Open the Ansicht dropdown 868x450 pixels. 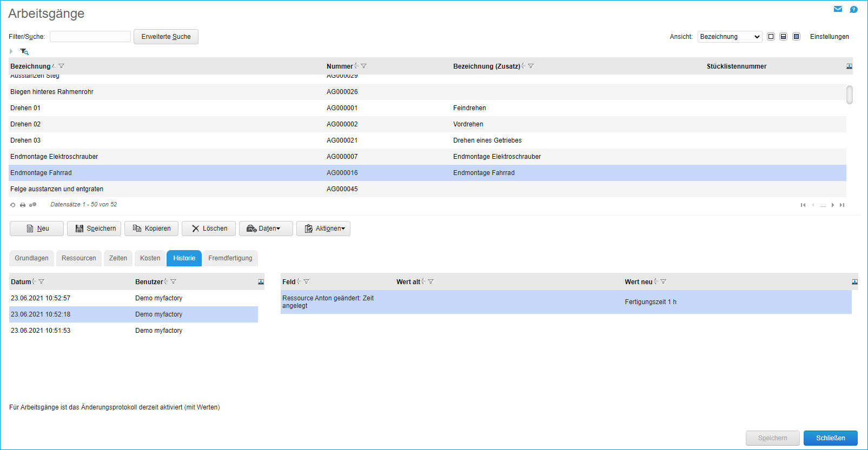[730, 37]
